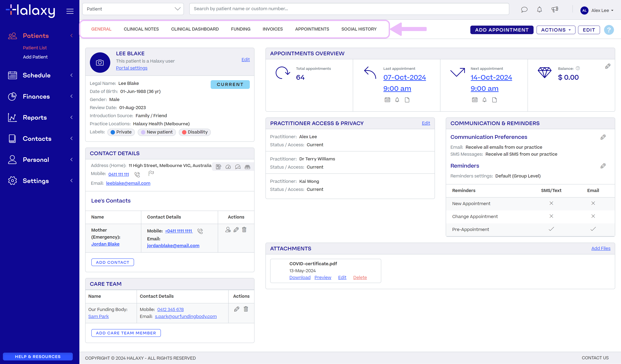The height and width of the screenshot is (364, 621).
Task: Switch to the Clinical Notes tab
Action: click(x=141, y=29)
